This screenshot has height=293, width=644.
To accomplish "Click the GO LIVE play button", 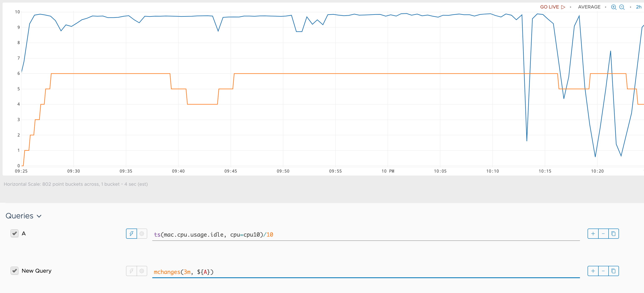I will tap(553, 7).
